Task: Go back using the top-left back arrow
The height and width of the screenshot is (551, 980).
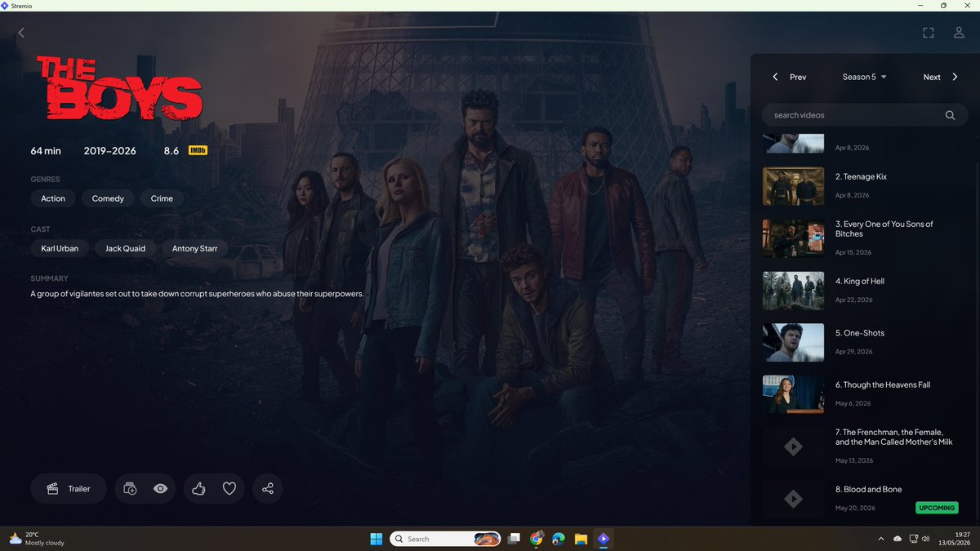Action: (21, 33)
